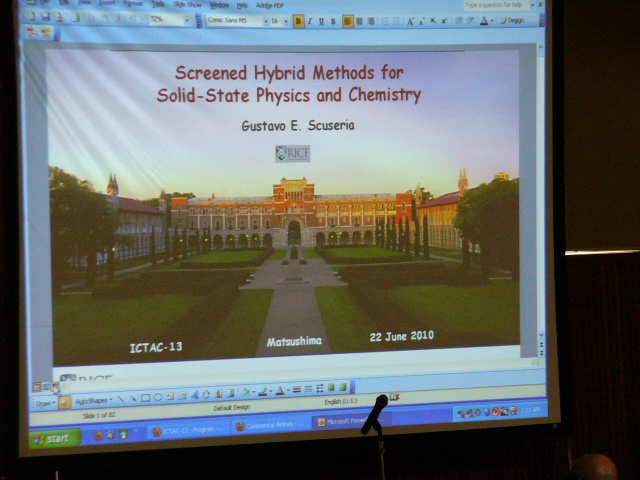Screen dimensions: 640x480
Task: Switch to Continental Airlines taskbar window
Action: point(269,426)
